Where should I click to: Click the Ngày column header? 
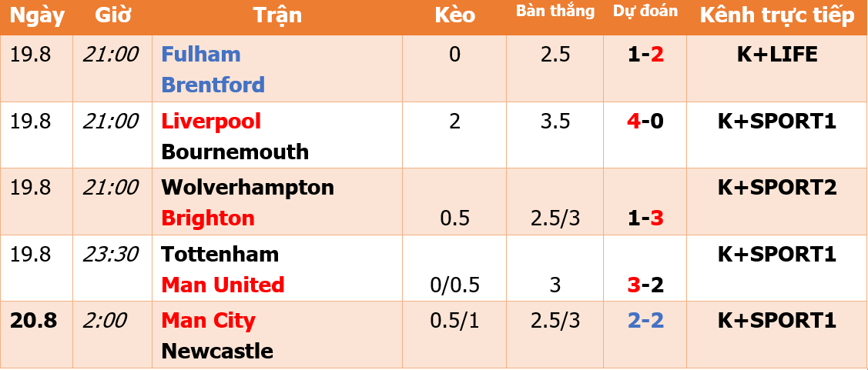(37, 16)
